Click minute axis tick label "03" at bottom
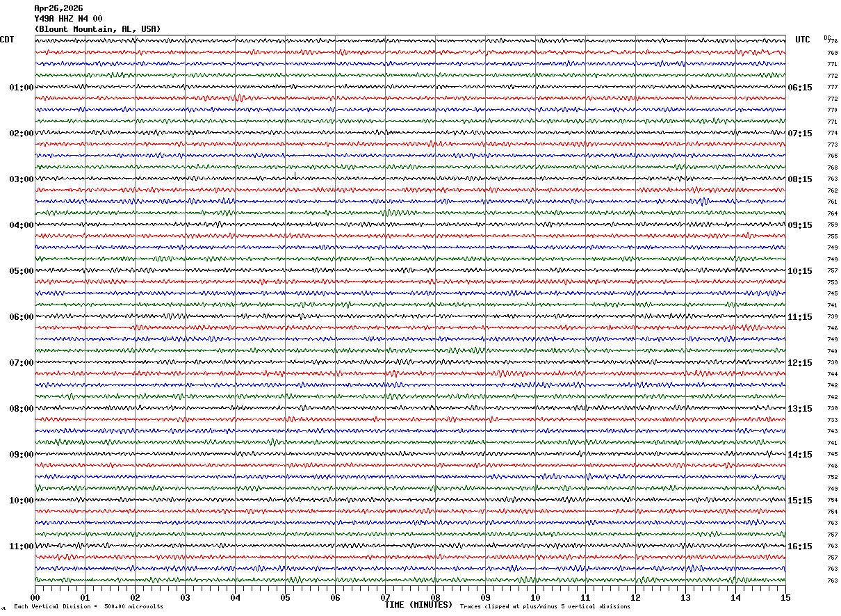841x616 pixels. tap(185, 597)
